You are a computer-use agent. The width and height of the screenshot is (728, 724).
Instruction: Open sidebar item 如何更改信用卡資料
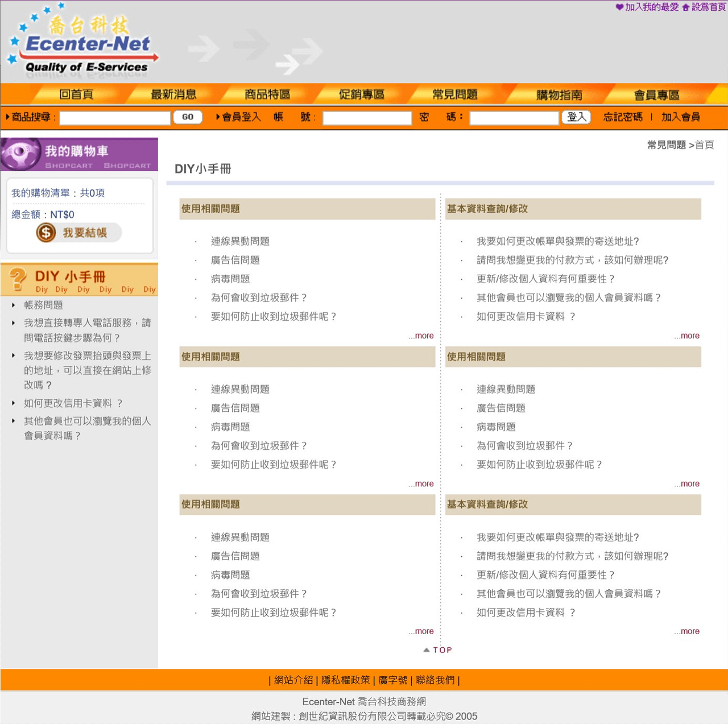[73, 403]
